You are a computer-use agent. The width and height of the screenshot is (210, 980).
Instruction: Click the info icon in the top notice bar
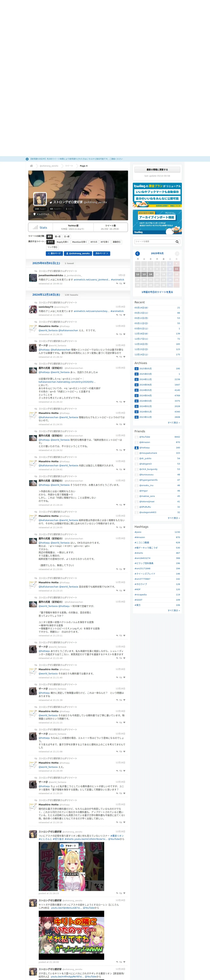(27, 159)
